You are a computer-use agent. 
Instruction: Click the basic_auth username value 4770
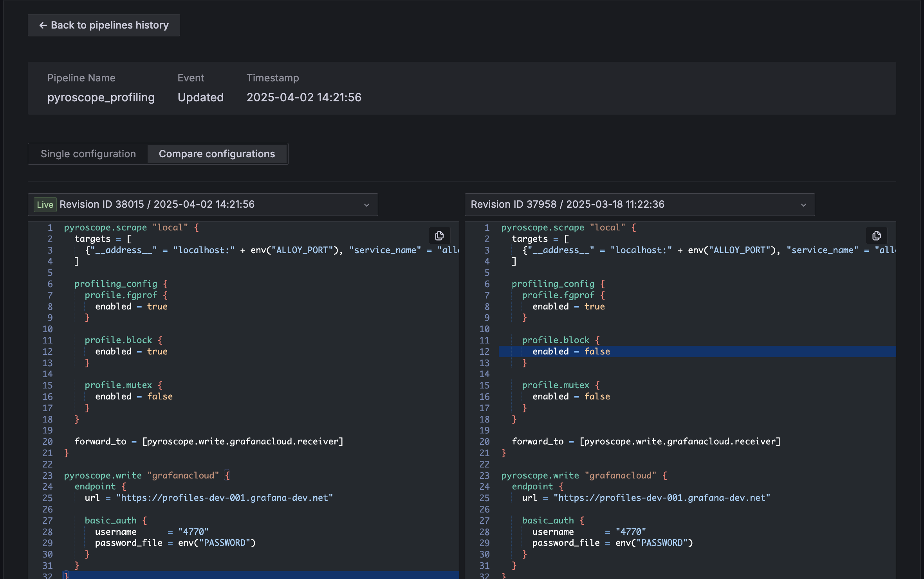click(x=193, y=531)
